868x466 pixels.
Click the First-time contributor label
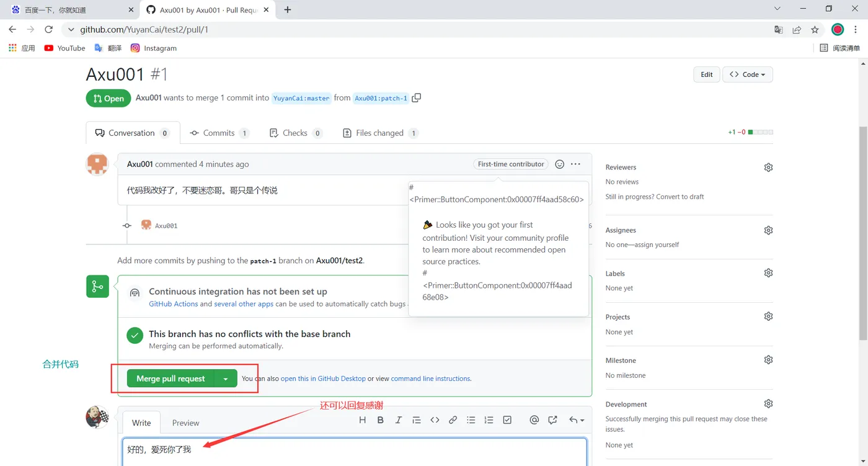pyautogui.click(x=511, y=164)
